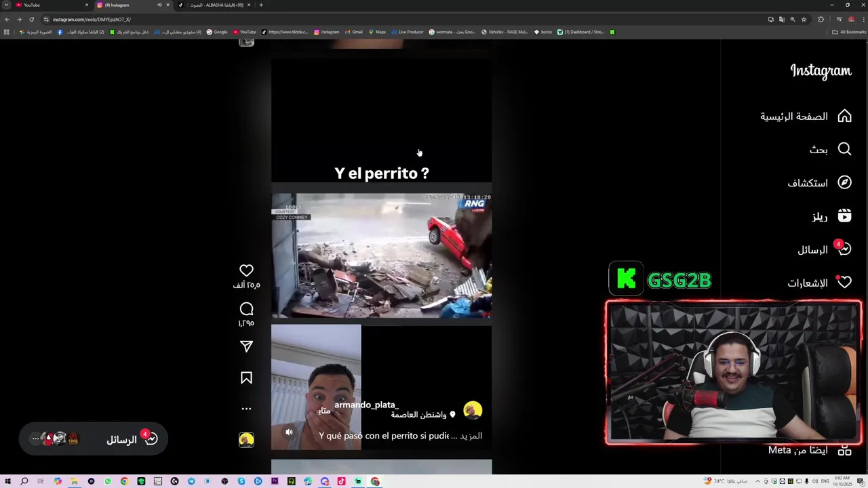Click the Instagram logo in sidebar
Screen dimensions: 868x488
coord(821,71)
